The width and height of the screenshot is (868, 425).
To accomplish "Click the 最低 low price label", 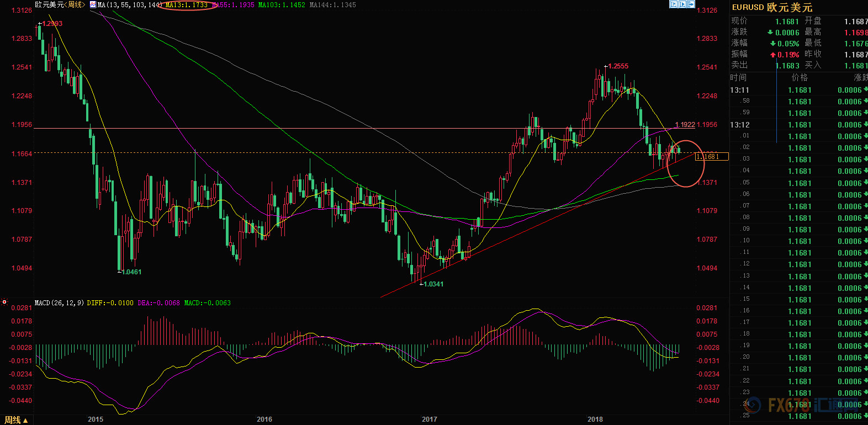I will (813, 43).
